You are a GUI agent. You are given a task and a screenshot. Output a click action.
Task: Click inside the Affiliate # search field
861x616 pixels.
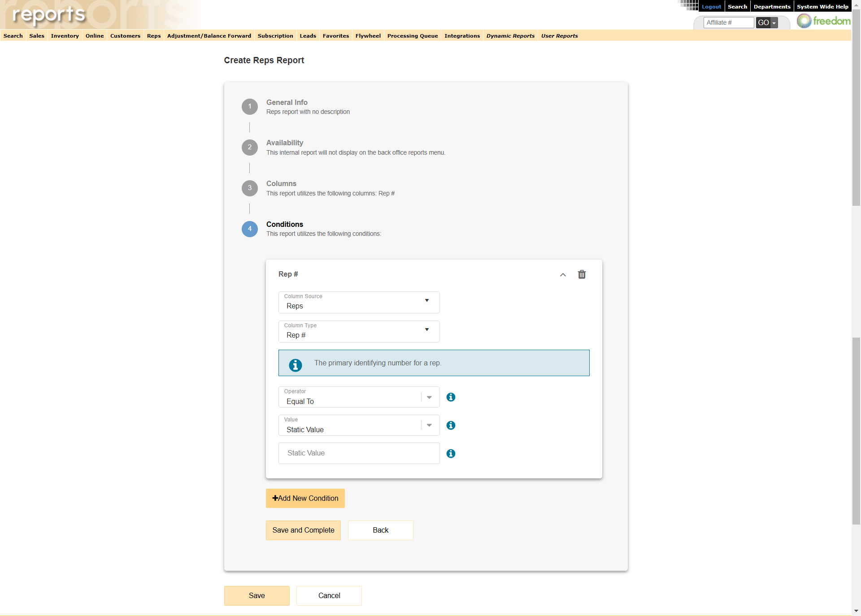728,22
